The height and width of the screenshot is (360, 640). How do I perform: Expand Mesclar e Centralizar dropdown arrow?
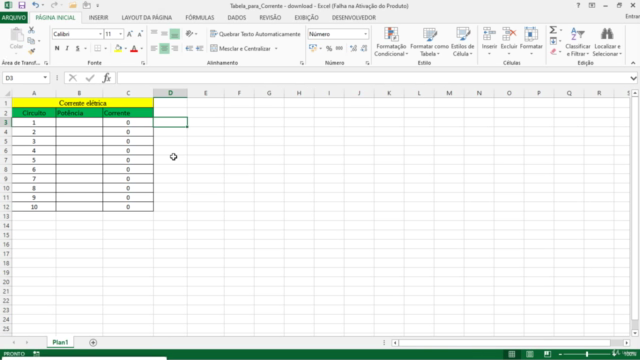(276, 49)
